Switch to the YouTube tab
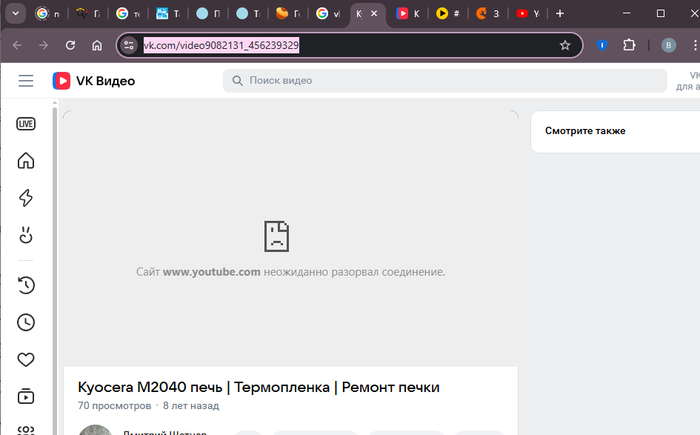Viewport: 700px width, 435px height. click(x=528, y=13)
